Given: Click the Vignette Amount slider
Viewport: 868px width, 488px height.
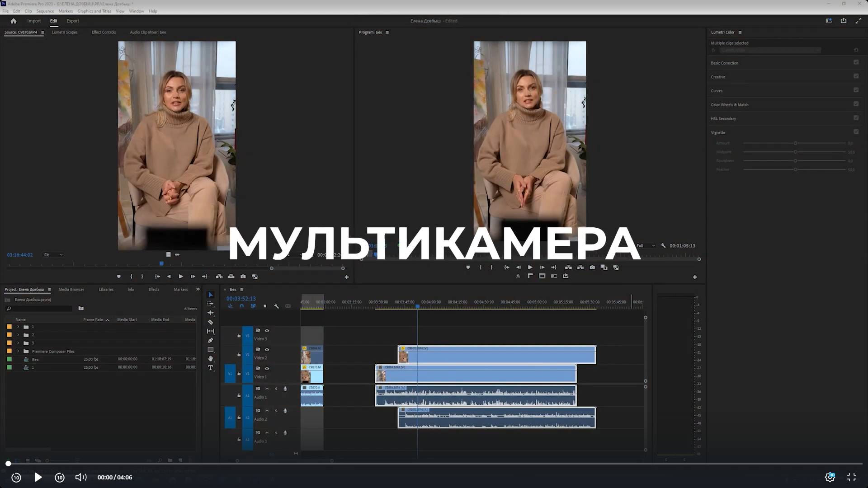Looking at the screenshot, I should pyautogui.click(x=795, y=143).
